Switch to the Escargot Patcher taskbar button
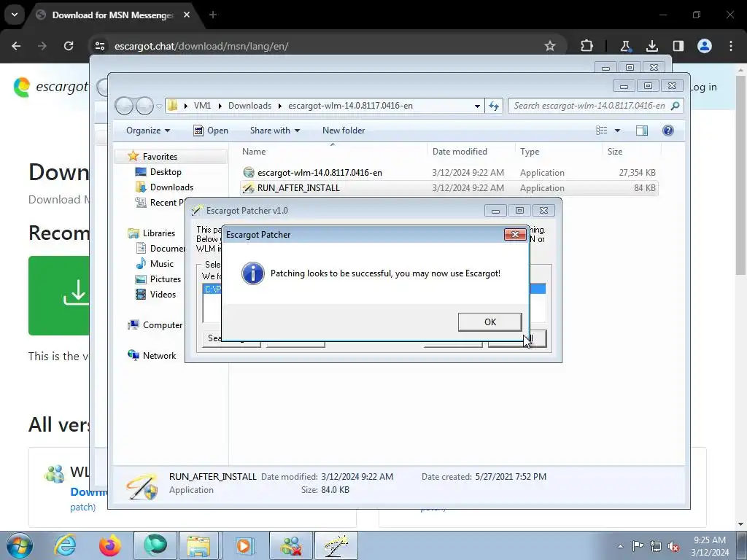Screen dimensions: 747x560 point(336,545)
